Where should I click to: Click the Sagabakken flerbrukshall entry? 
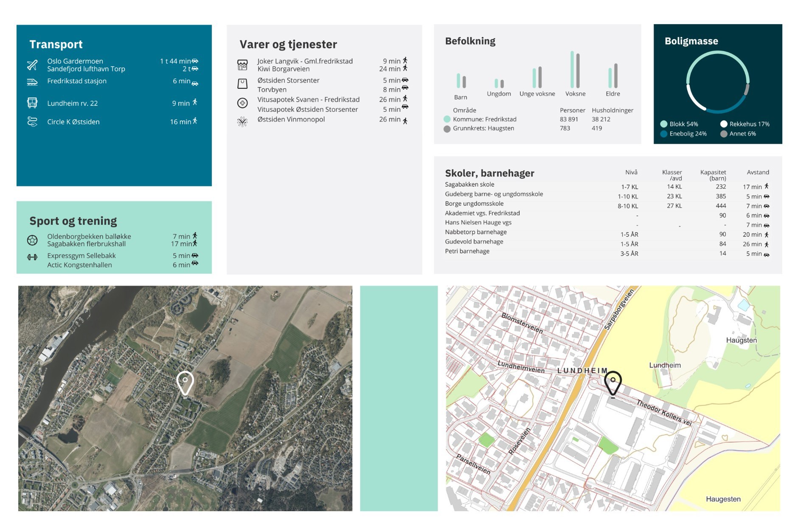click(x=87, y=244)
